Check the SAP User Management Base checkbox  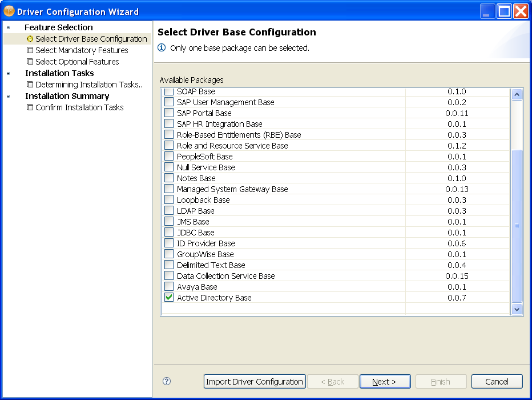[x=169, y=102]
